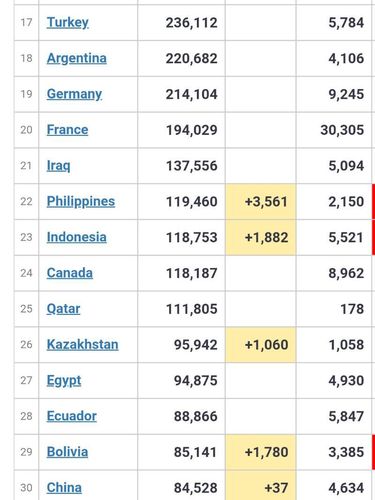Open the Bolivia country link

(67, 452)
